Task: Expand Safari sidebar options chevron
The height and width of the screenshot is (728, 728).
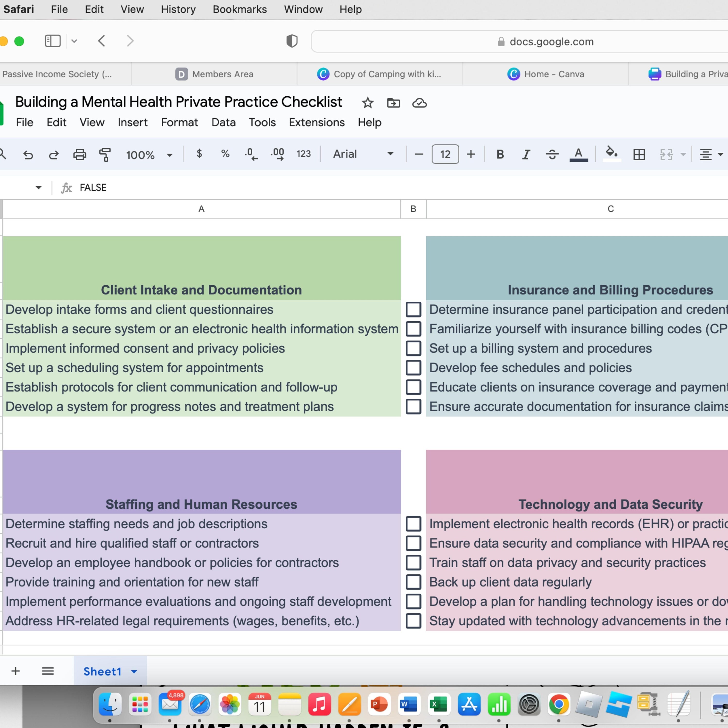Action: tap(74, 41)
